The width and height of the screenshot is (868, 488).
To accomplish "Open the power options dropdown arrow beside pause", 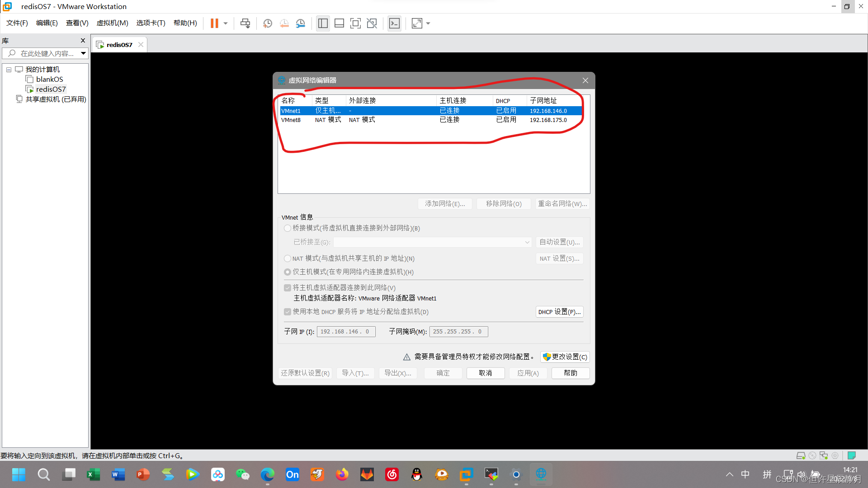I will 225,23.
